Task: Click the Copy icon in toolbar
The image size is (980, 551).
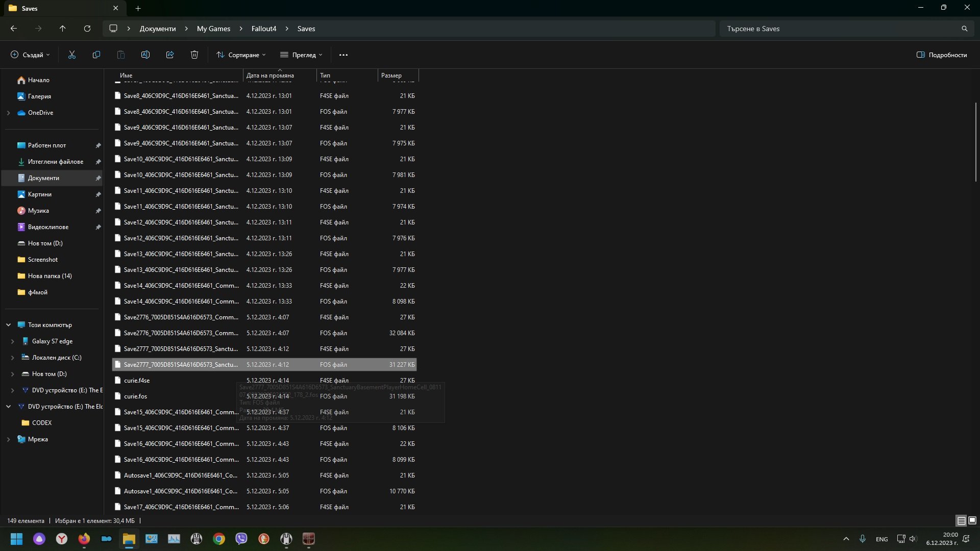Action: pos(96,55)
